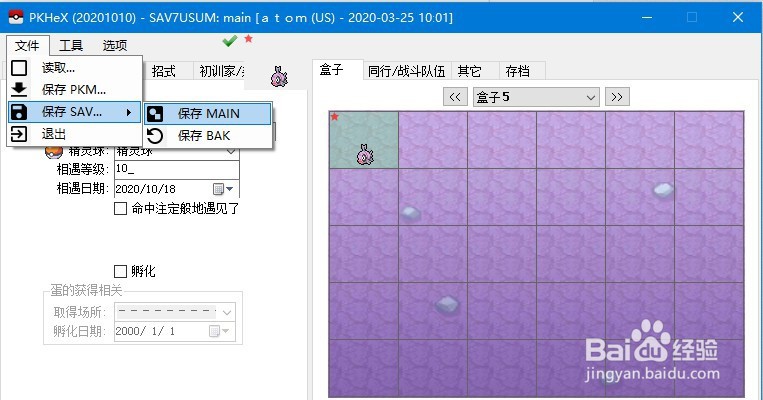The height and width of the screenshot is (400, 763).
Task: Click the 相遇日期 date text 2020/10/18
Action: 145,189
